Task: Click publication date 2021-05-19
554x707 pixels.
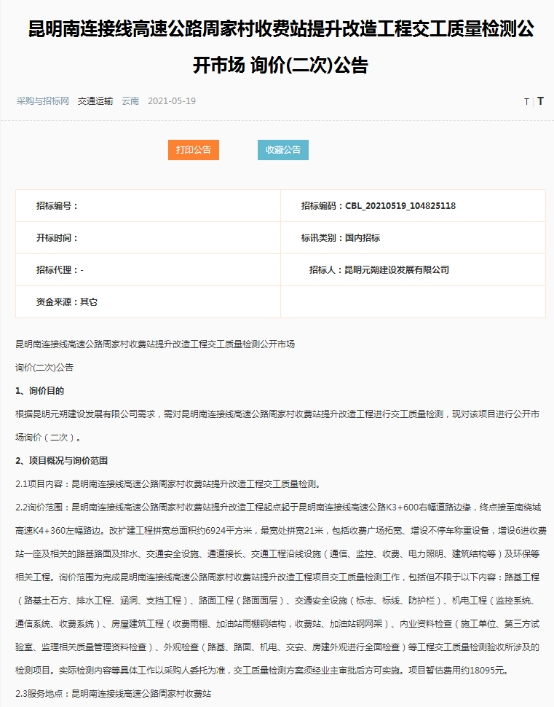Action: [172, 101]
